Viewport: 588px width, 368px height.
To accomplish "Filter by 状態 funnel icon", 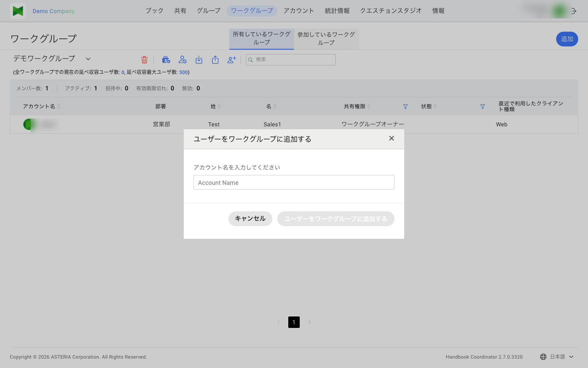I will (x=483, y=107).
